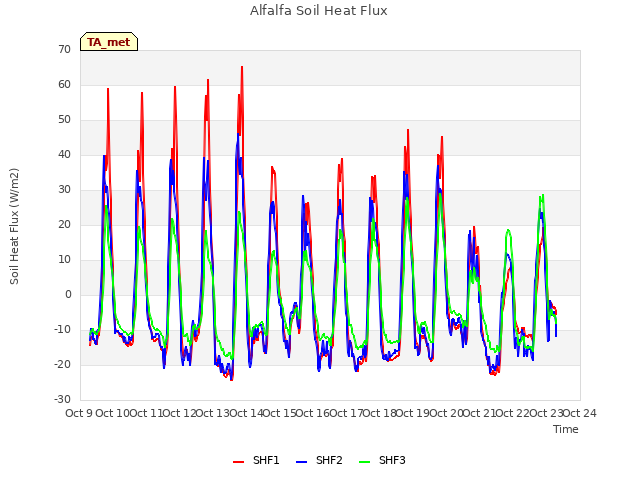640x480 pixels.
Task: Select the SHF3 legend label
Action: (392, 460)
